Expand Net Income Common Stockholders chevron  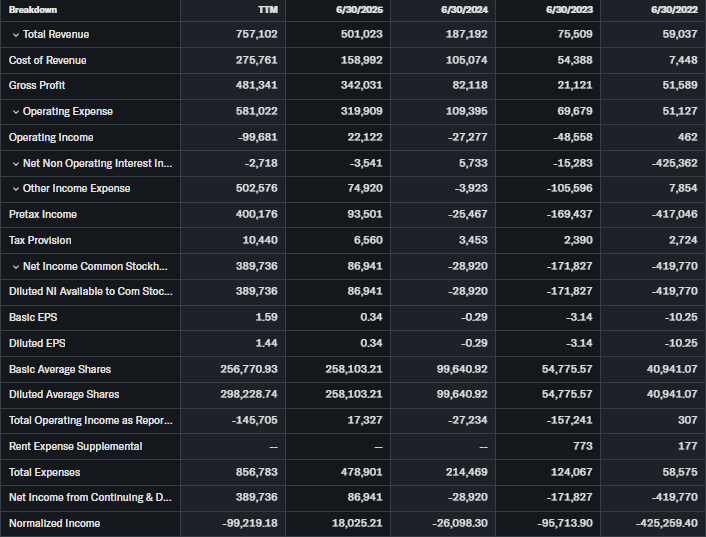click(16, 266)
